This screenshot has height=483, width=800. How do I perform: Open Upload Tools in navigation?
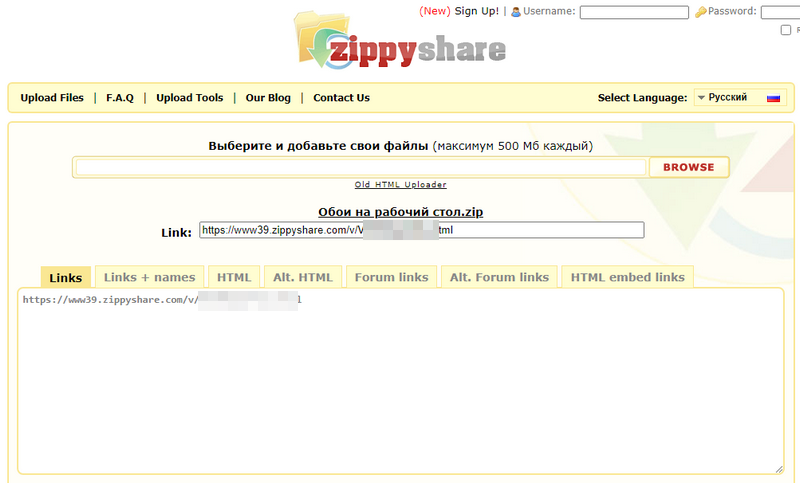(190, 97)
